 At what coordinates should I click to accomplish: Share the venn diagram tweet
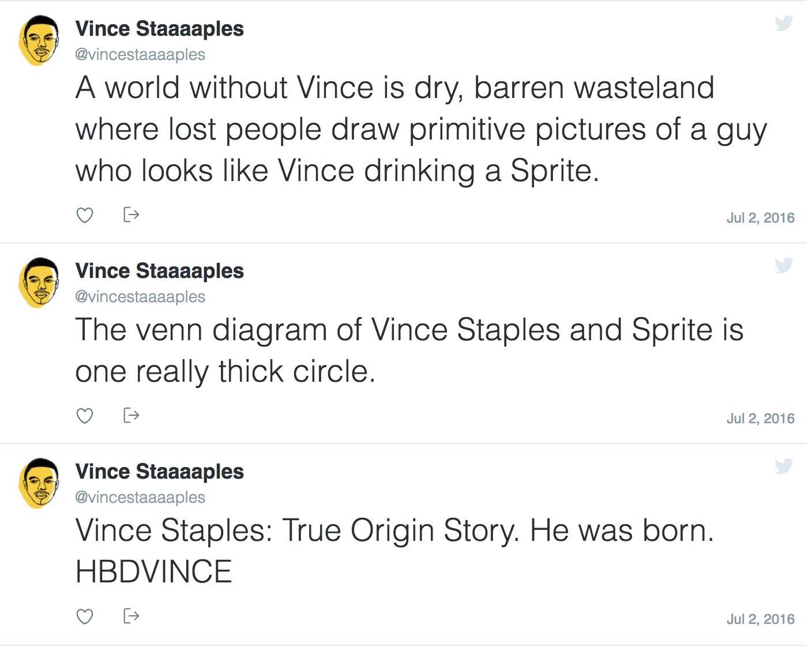(x=131, y=415)
